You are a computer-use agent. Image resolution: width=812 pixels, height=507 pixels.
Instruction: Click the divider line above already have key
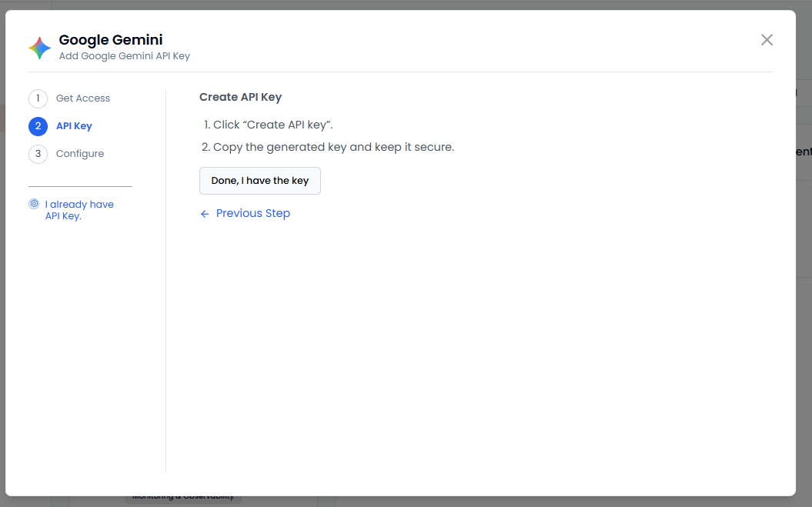coord(80,186)
